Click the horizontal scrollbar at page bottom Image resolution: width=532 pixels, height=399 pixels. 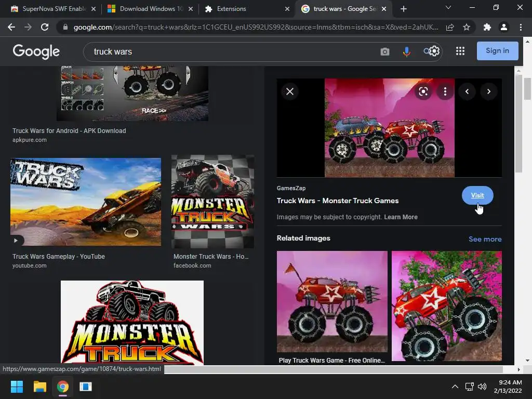pyautogui.click(x=333, y=369)
